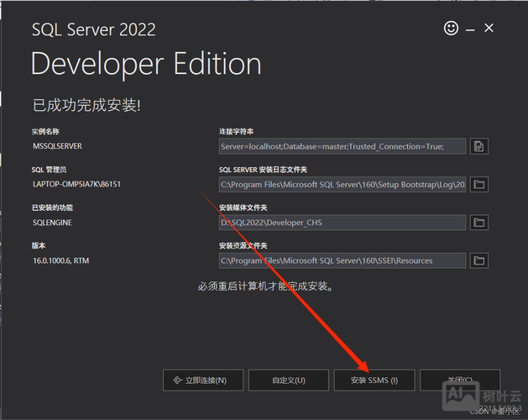
Task: Click the 连接字符串 label
Action: point(236,132)
